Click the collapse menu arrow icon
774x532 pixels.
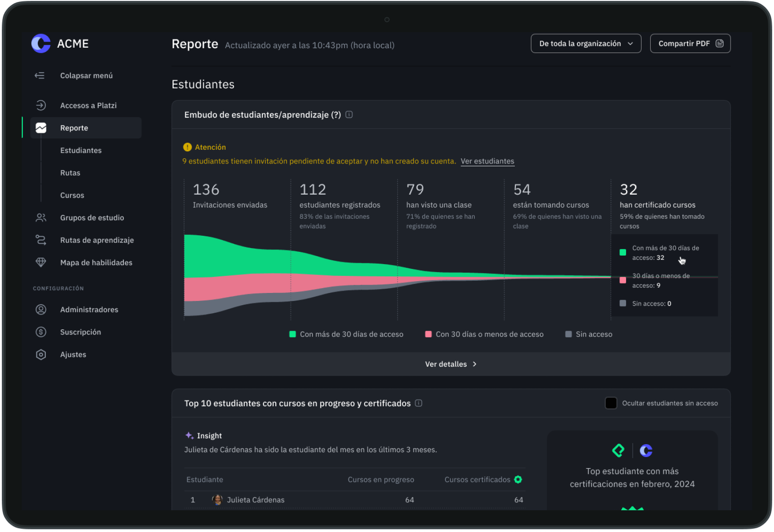pyautogui.click(x=40, y=76)
